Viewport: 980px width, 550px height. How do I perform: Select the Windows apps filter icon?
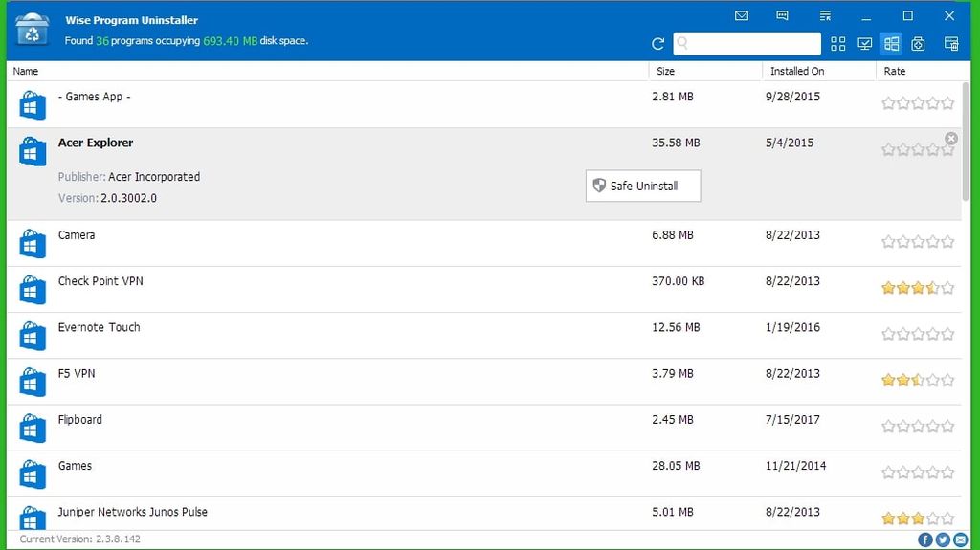point(892,44)
